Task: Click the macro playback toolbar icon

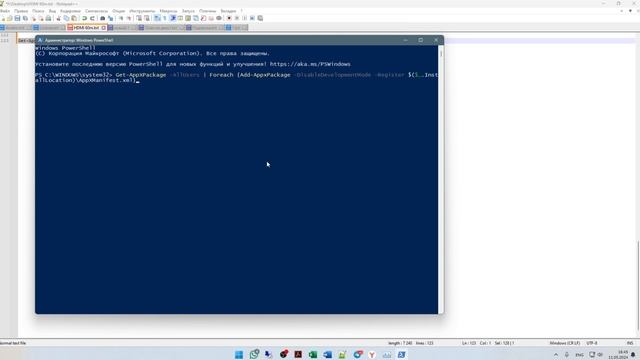Action: (x=245, y=18)
